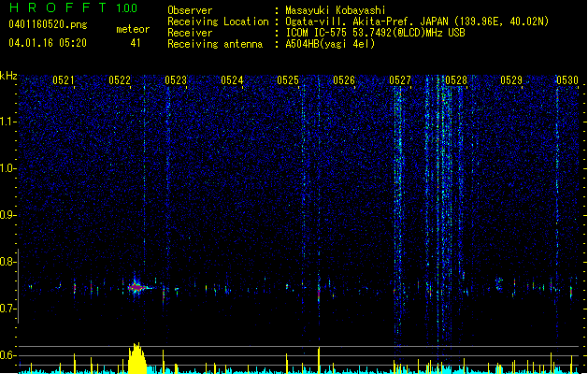Click the date stamp 04.01.16 05:20
This screenshot has width=588, height=374.
point(48,43)
